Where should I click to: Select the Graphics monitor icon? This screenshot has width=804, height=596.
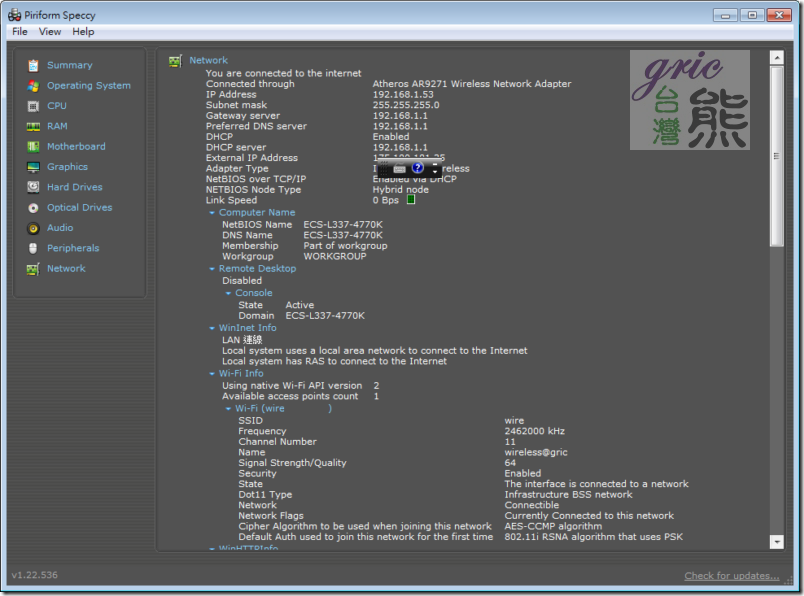tap(33, 167)
